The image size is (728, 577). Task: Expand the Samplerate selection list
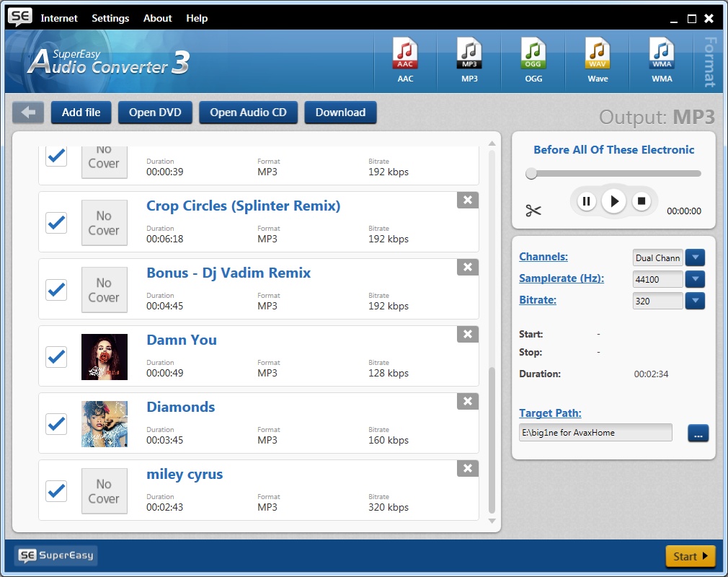(x=694, y=279)
